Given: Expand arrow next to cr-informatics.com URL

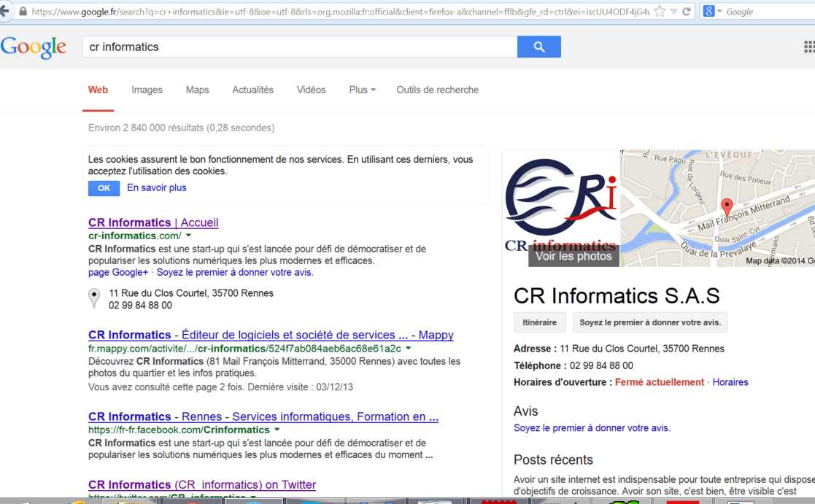Looking at the screenshot, I should [189, 236].
